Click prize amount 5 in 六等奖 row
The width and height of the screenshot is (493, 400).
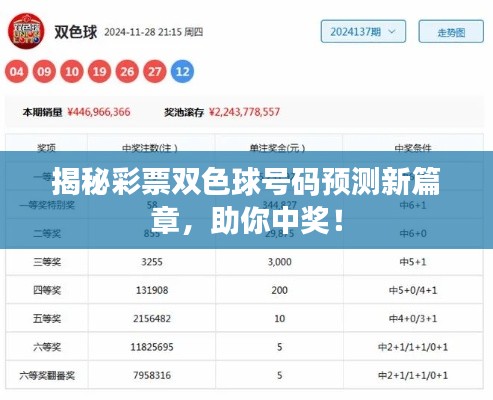(x=280, y=347)
